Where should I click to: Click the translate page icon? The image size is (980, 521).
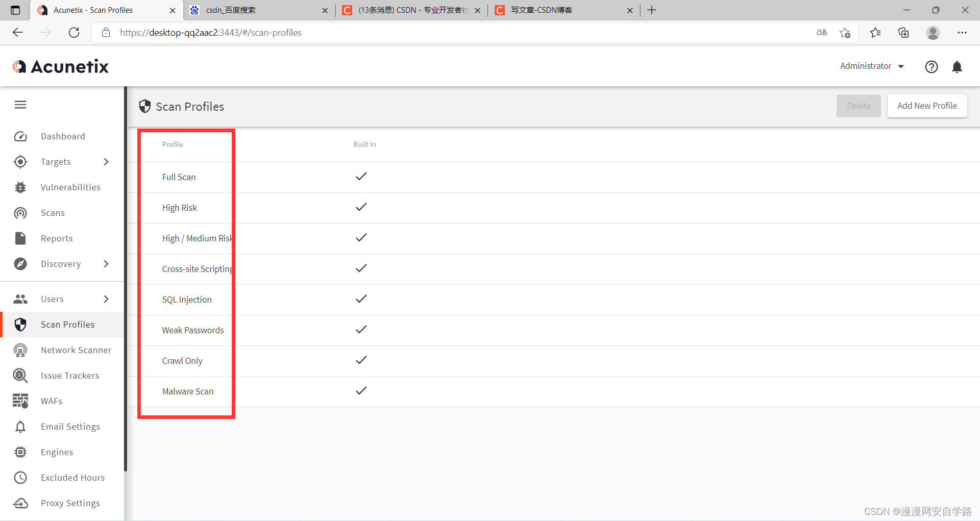(822, 33)
